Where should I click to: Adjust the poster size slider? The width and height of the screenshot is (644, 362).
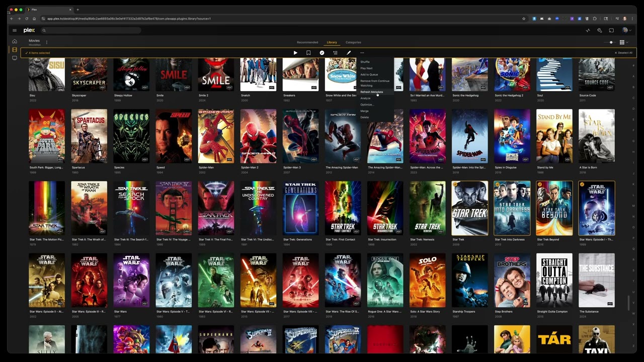tap(610, 42)
